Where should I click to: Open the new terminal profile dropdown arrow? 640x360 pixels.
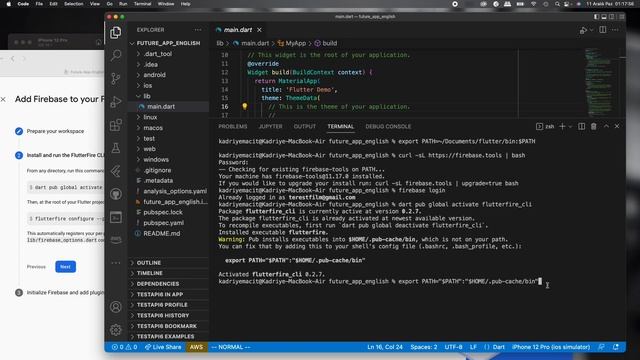pos(570,127)
